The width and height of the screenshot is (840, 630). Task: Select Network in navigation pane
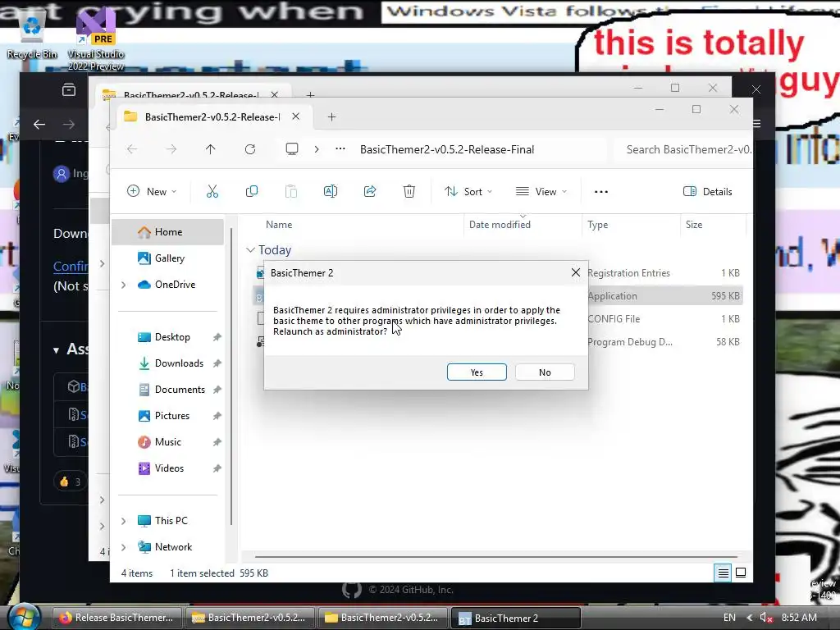tap(167, 547)
